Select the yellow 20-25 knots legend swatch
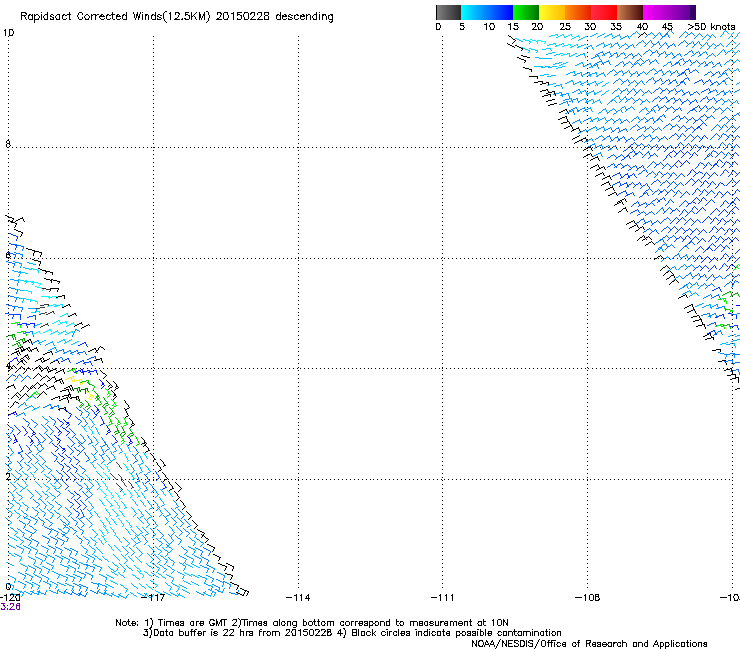Image resolution: width=740 pixels, height=650 pixels. (552, 12)
